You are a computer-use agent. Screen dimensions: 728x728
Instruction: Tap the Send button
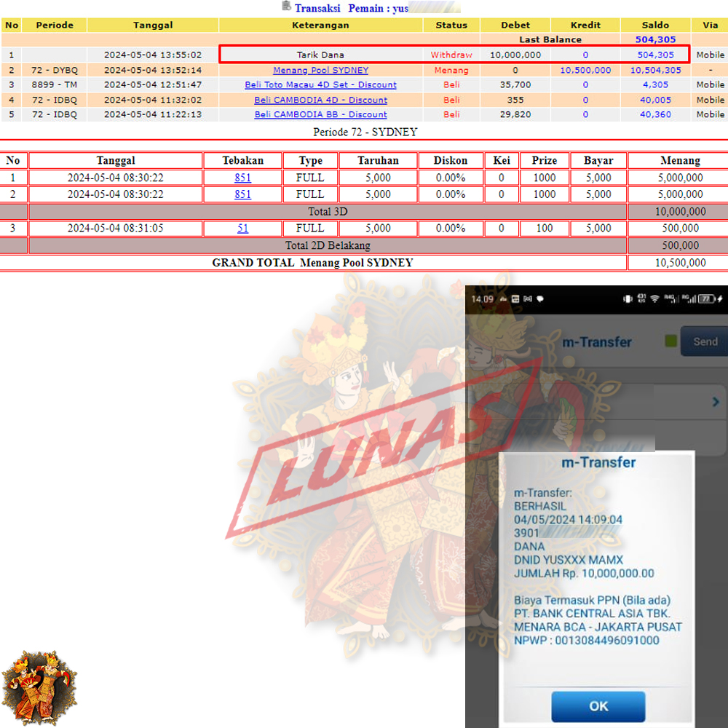(704, 341)
